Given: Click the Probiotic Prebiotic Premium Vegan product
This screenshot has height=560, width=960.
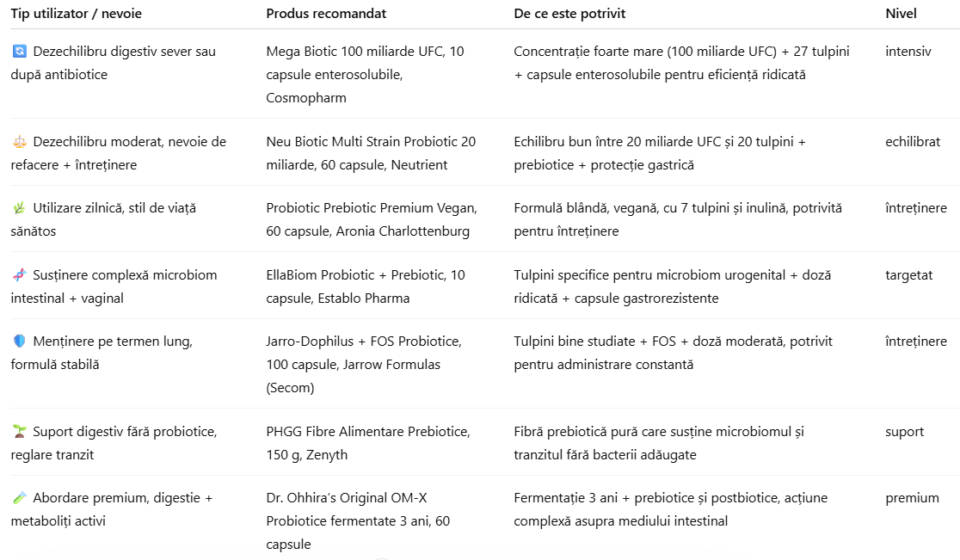Looking at the screenshot, I should pos(372,219).
